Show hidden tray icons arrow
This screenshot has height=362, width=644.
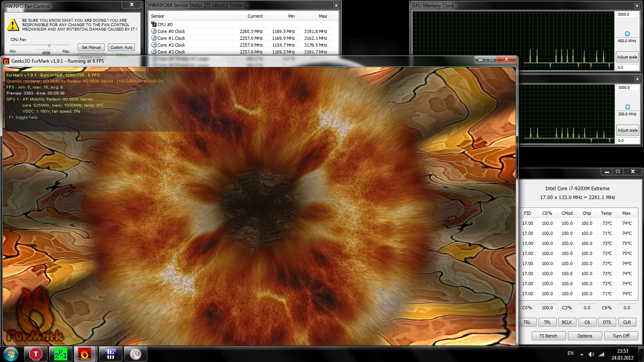point(581,354)
